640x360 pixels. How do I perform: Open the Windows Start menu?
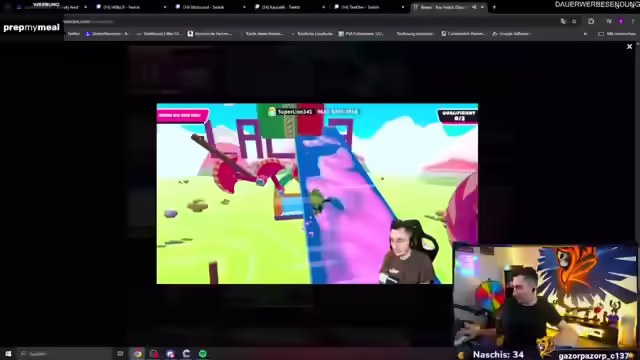click(x=8, y=353)
